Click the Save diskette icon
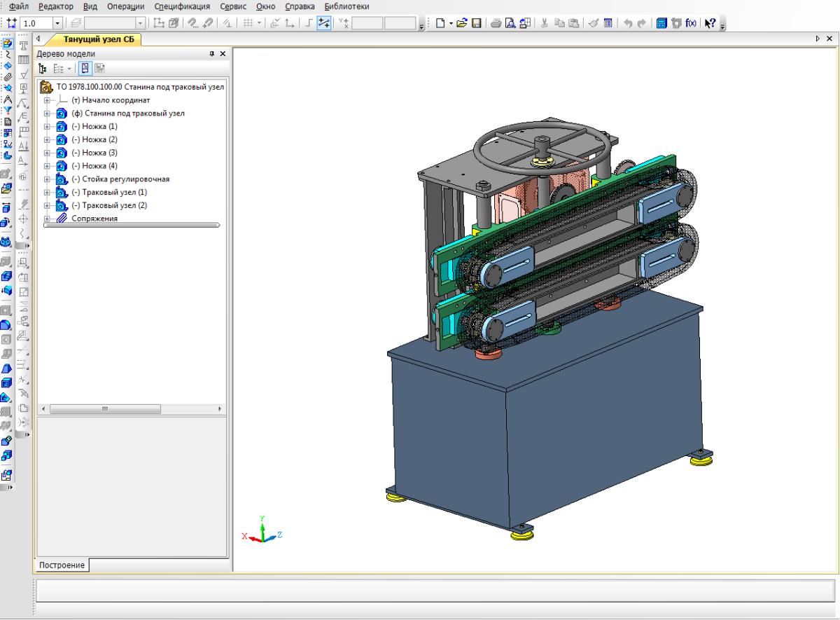 click(x=477, y=23)
